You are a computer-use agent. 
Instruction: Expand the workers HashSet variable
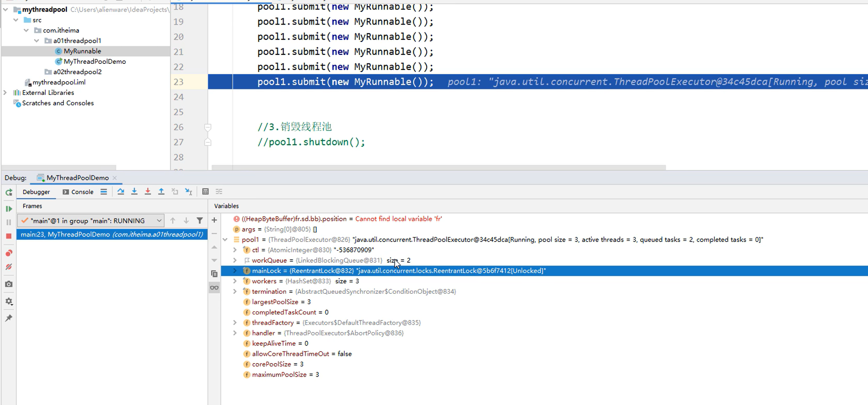click(235, 281)
